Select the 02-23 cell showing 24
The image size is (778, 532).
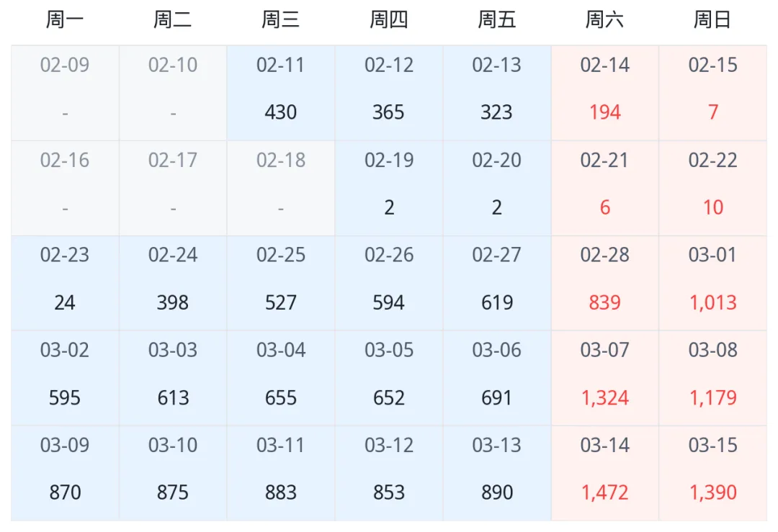pos(65,283)
